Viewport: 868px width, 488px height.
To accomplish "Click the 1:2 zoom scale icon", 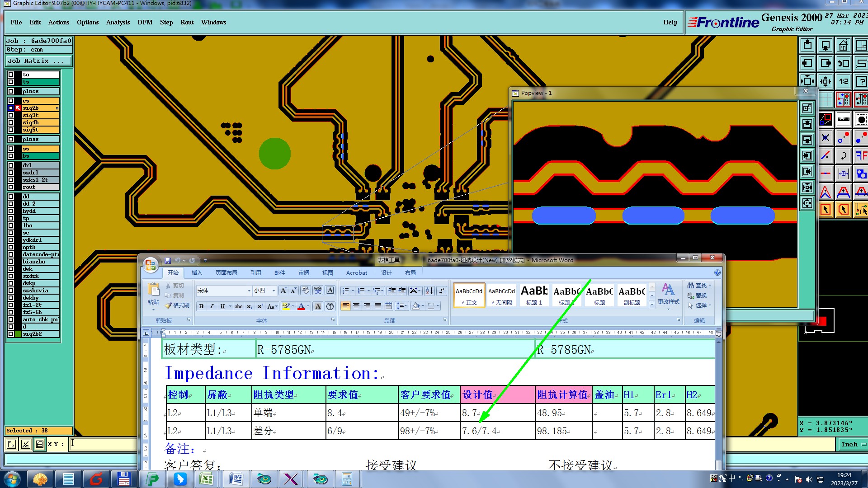I will click(843, 81).
